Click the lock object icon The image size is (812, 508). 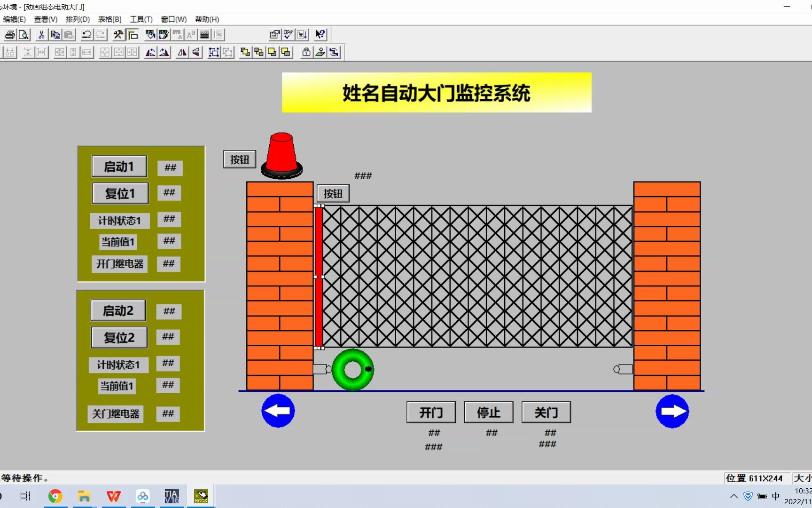[305, 52]
